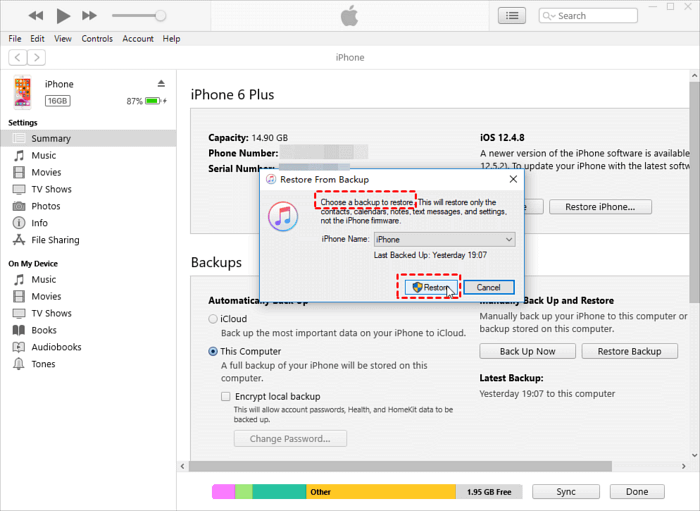Click the eject iPhone icon

click(161, 84)
